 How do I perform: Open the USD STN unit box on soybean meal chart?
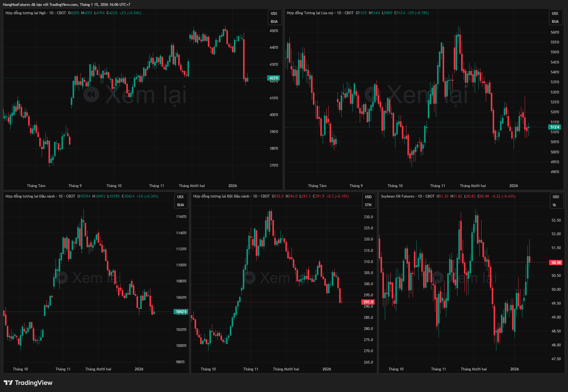pyautogui.click(x=368, y=201)
